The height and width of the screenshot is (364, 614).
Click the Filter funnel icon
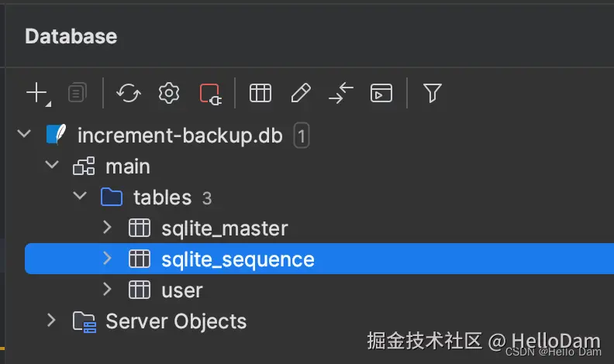point(433,94)
